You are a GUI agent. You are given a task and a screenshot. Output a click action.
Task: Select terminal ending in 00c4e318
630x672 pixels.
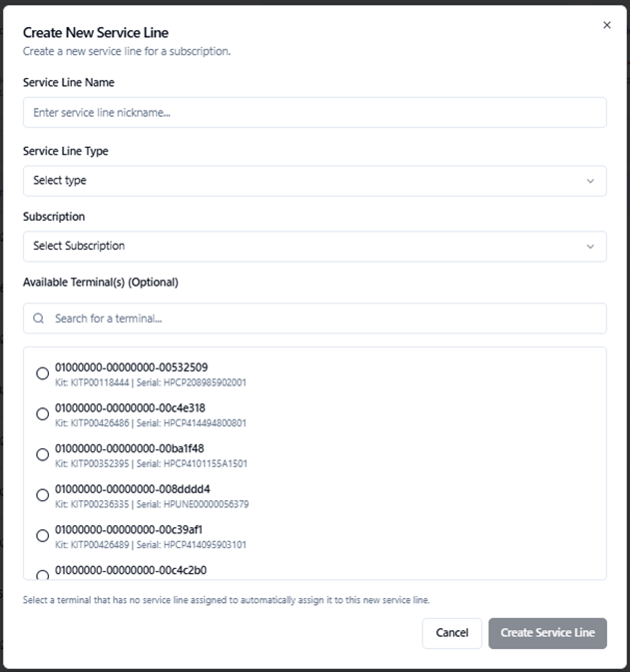click(43, 414)
